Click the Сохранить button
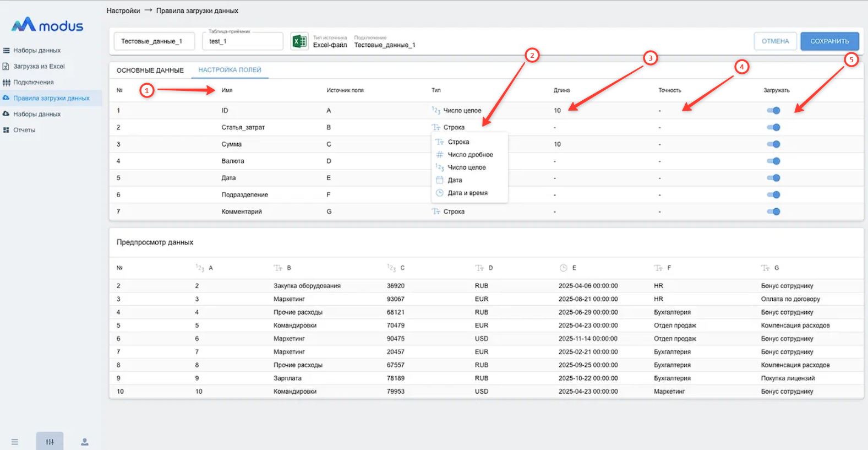Viewport: 868px width, 450px height. tap(829, 41)
